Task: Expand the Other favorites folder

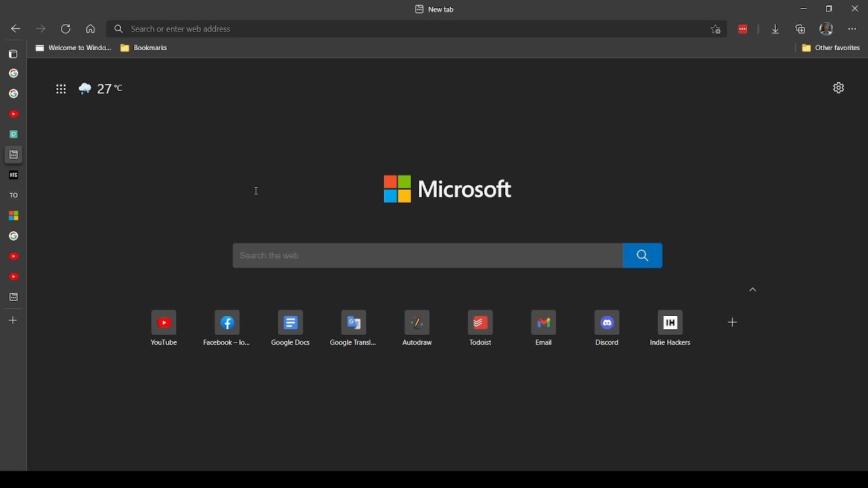Action: click(x=831, y=48)
